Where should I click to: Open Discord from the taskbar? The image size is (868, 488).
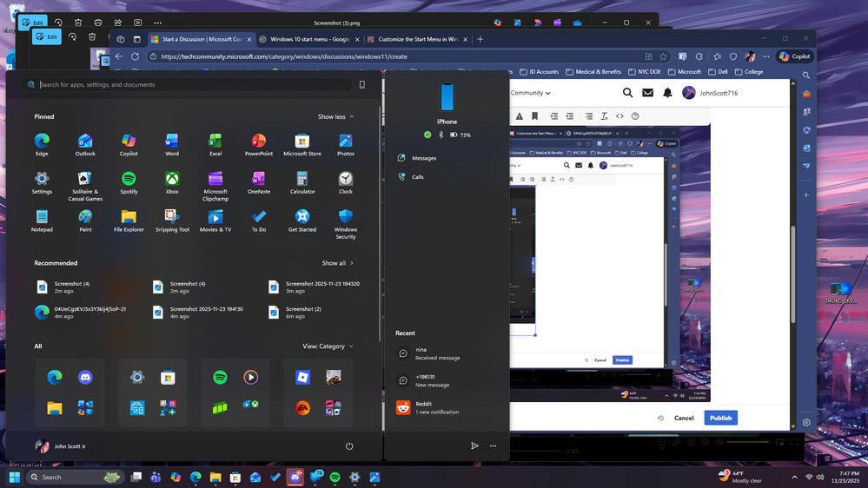point(295,477)
